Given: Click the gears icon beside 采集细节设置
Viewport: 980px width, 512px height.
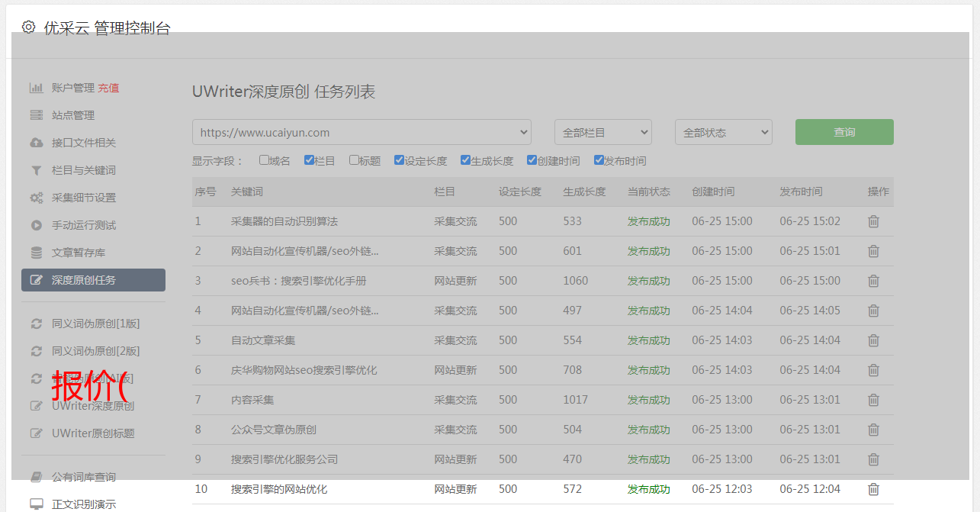Looking at the screenshot, I should [36, 198].
